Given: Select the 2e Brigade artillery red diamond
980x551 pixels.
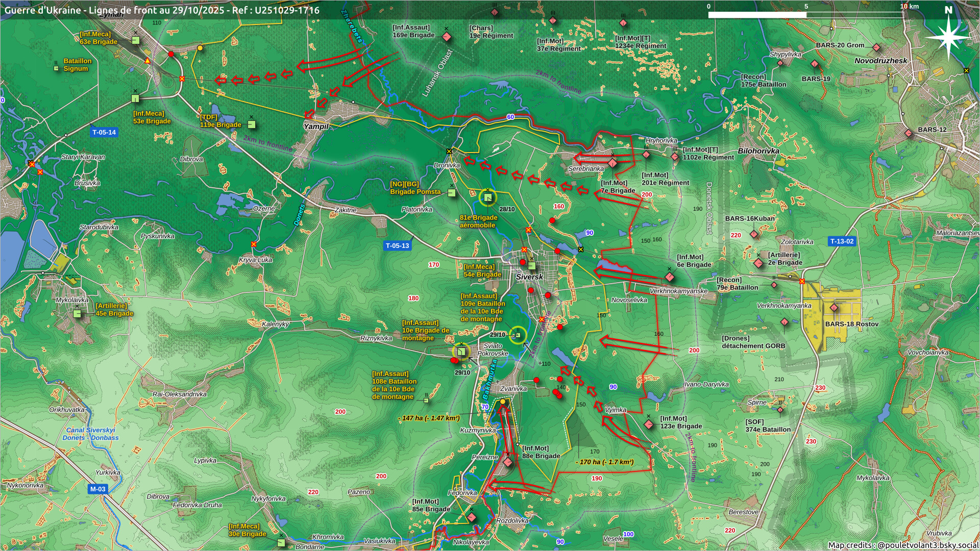Looking at the screenshot, I should click(758, 263).
